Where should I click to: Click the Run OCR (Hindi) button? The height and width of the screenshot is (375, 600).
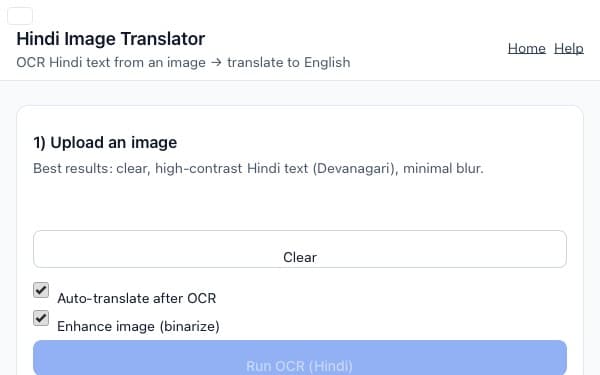click(x=300, y=358)
